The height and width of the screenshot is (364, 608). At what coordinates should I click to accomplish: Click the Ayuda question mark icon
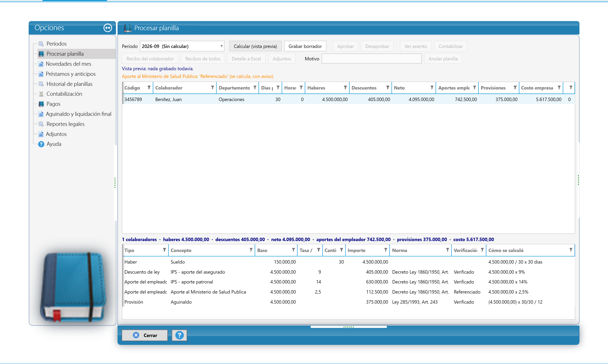[41, 144]
